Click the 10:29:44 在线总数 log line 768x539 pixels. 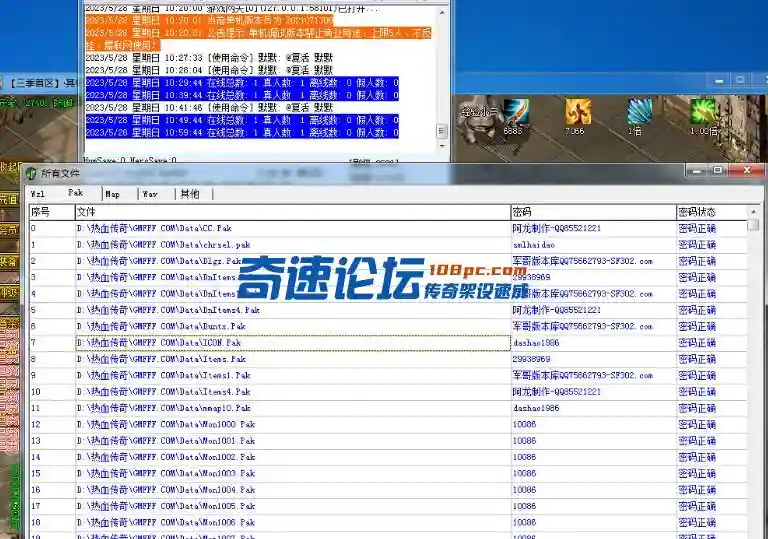[x=242, y=83]
